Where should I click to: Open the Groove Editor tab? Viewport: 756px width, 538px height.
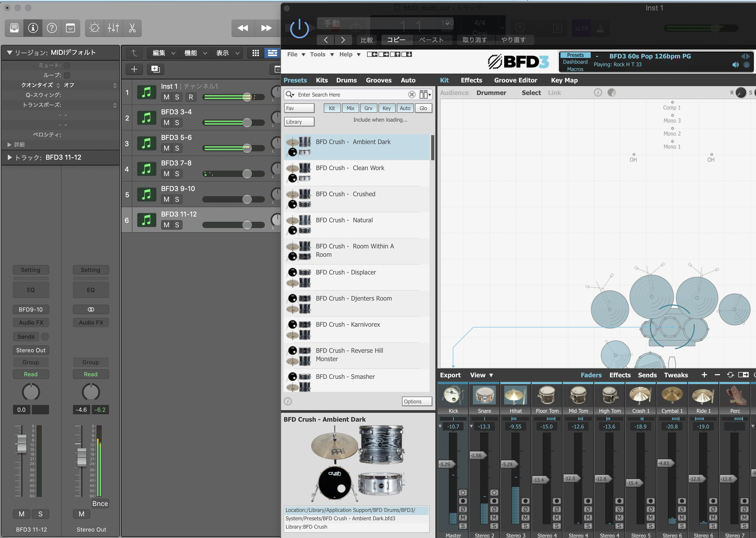point(516,80)
